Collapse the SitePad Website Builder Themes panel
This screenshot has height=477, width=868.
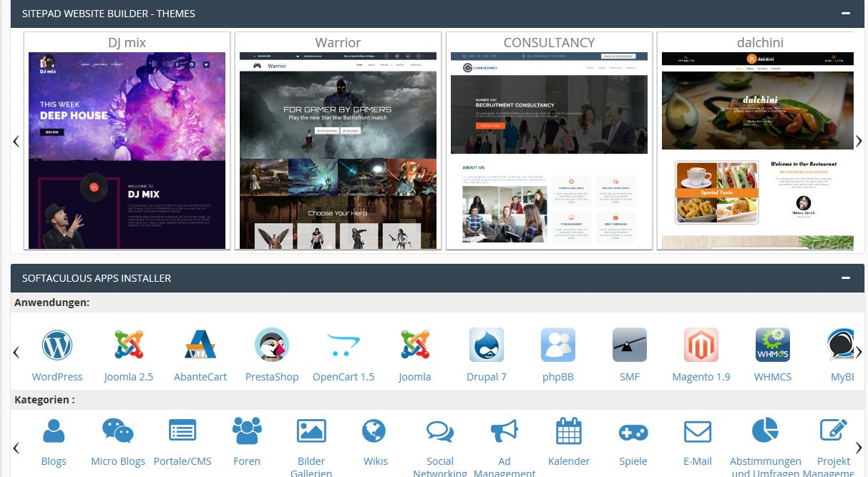click(x=846, y=14)
